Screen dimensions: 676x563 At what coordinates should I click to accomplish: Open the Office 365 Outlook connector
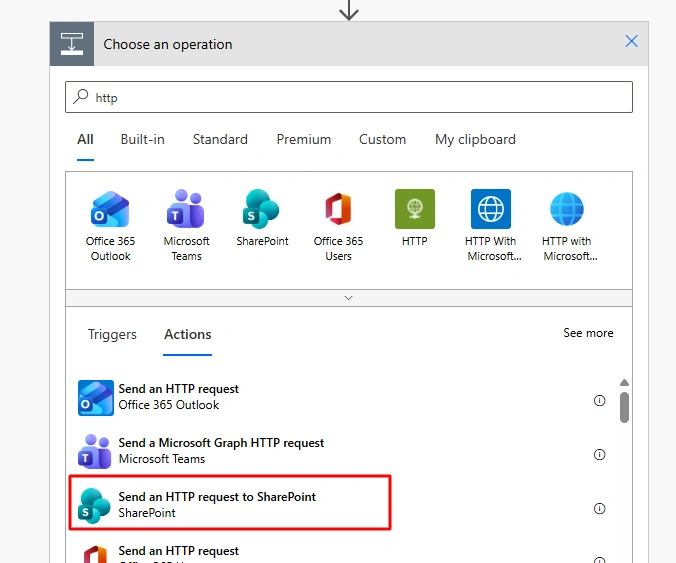[110, 225]
